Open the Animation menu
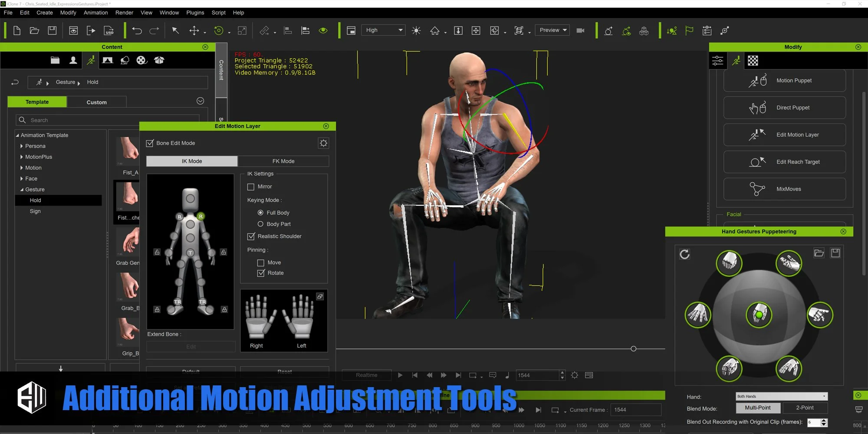The image size is (868, 434). pos(95,13)
